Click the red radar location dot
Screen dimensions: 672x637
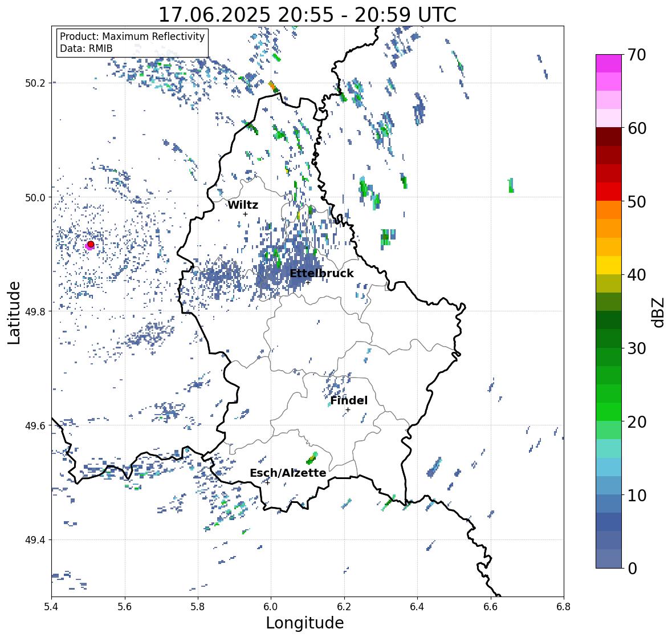pyautogui.click(x=91, y=244)
